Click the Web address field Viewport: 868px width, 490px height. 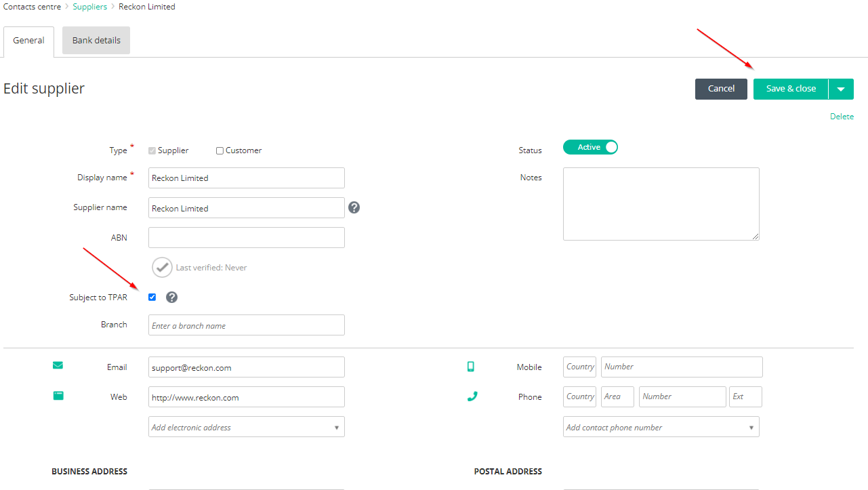tap(247, 396)
